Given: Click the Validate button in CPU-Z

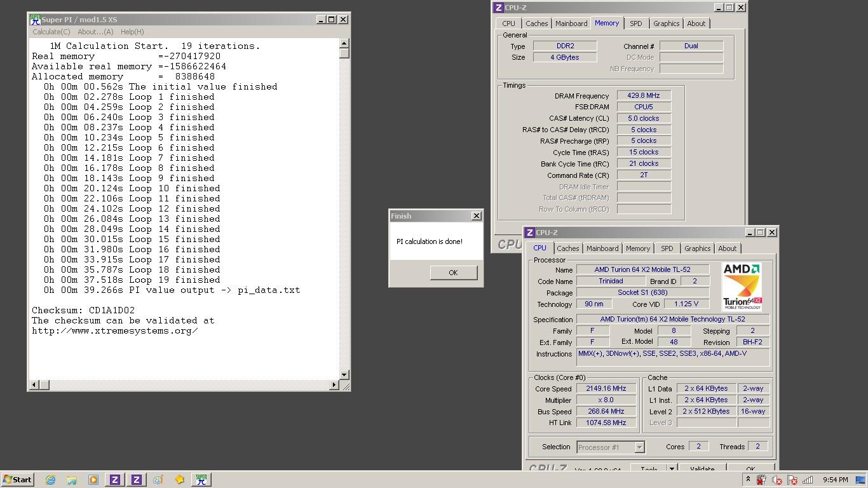Looking at the screenshot, I should 702,468.
